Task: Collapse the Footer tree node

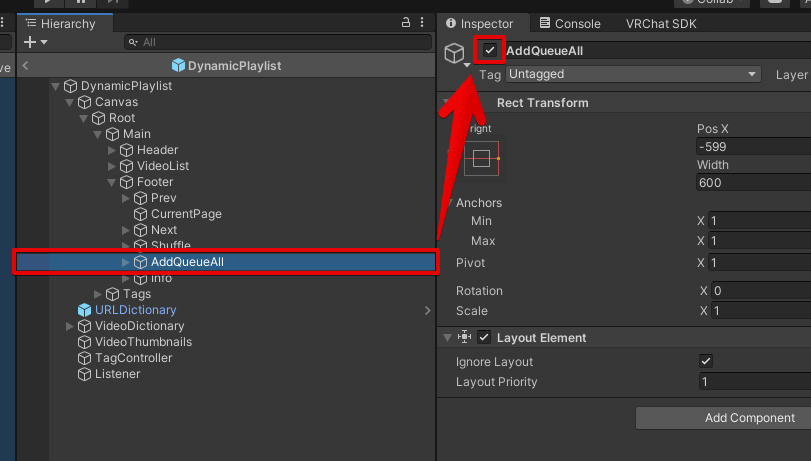Action: coord(112,182)
